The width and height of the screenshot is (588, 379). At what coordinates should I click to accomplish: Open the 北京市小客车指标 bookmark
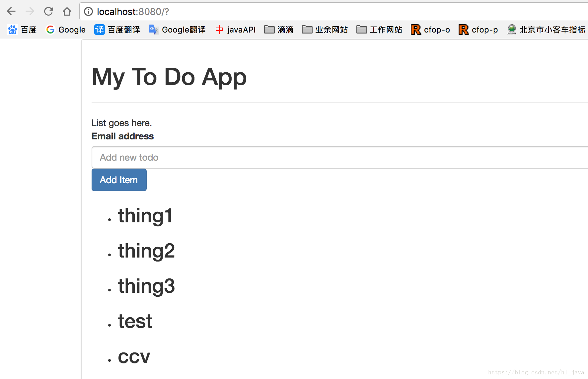[x=546, y=30]
